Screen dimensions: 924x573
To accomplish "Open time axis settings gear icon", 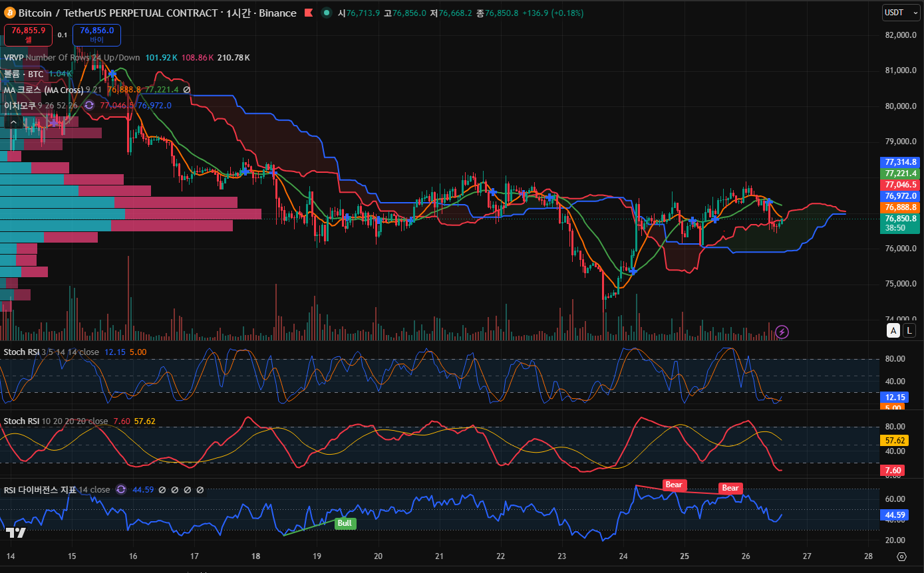I will pyautogui.click(x=901, y=556).
